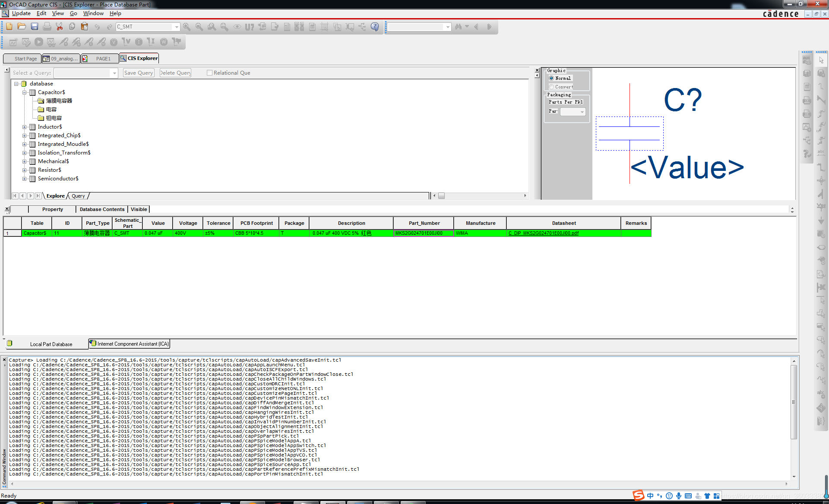The height and width of the screenshot is (504, 829).
Task: Click the binoculars Find icon
Action: click(x=458, y=27)
